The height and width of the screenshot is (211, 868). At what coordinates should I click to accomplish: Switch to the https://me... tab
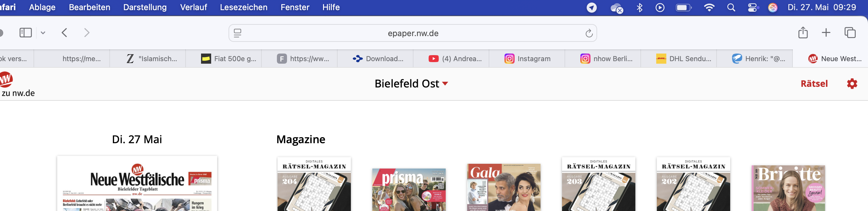click(x=72, y=59)
